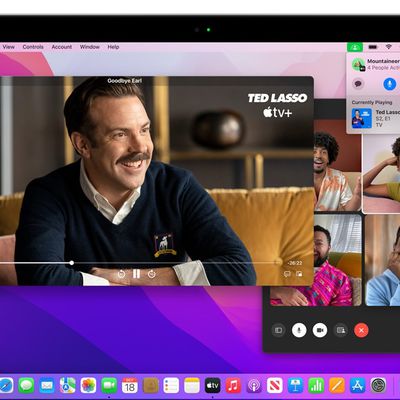Click the Ted Lasso Currently Playing thumbnail

(362, 118)
